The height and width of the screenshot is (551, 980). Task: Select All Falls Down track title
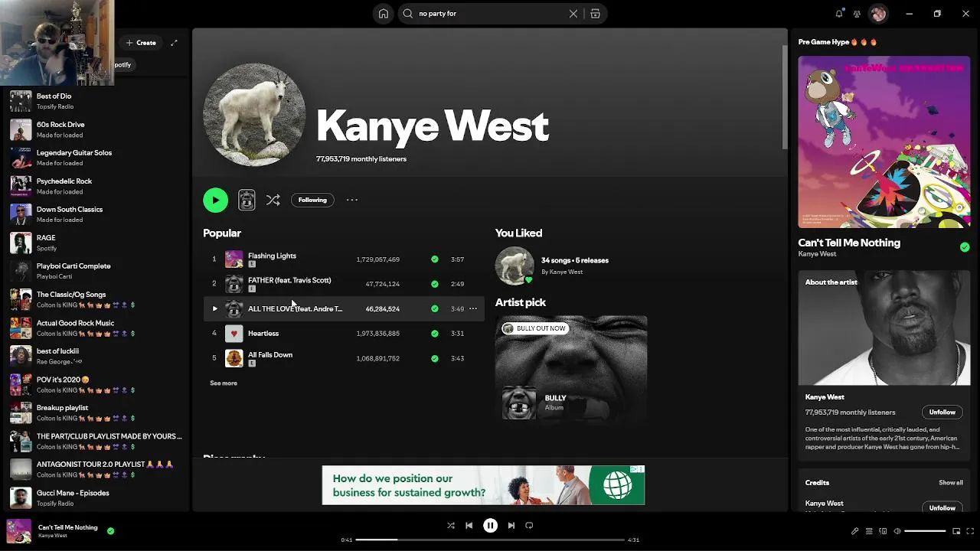pyautogui.click(x=270, y=355)
